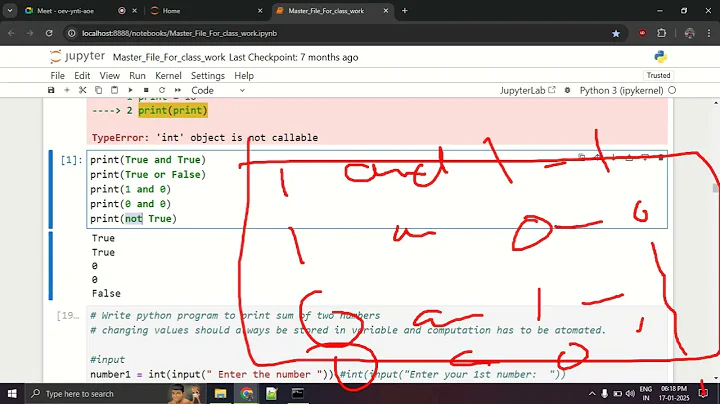Viewport: 720px width, 404px height.
Task: Open the Notepad++ taskbar icon
Action: coord(272,393)
